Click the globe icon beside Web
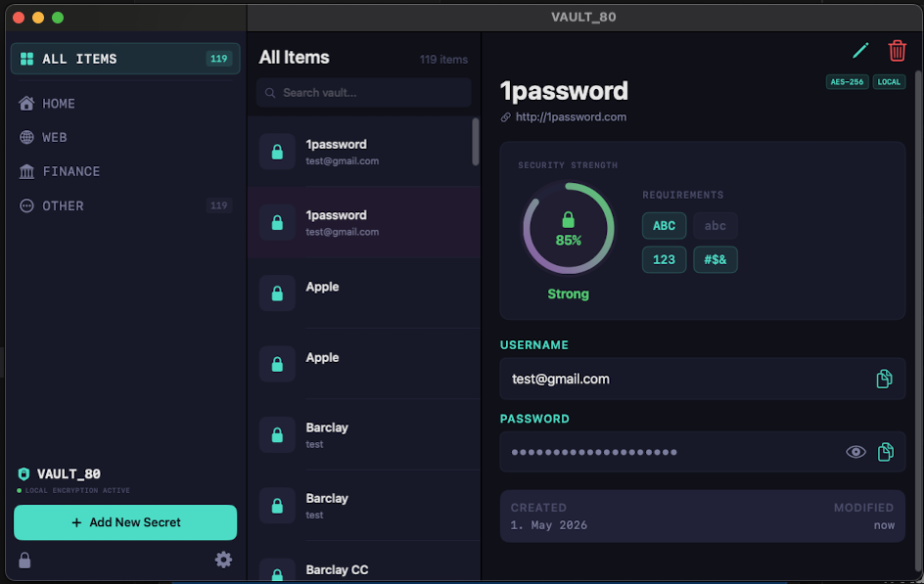 (x=26, y=138)
